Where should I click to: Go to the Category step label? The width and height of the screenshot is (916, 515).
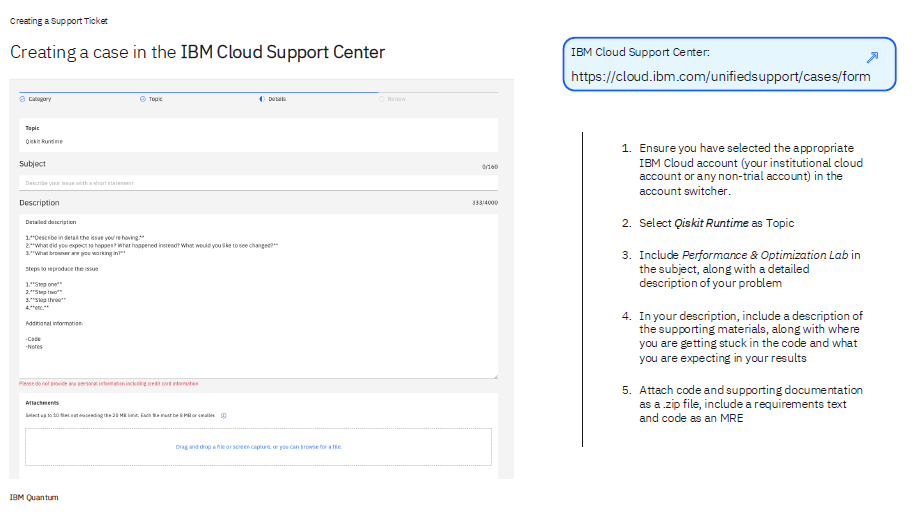click(x=40, y=99)
